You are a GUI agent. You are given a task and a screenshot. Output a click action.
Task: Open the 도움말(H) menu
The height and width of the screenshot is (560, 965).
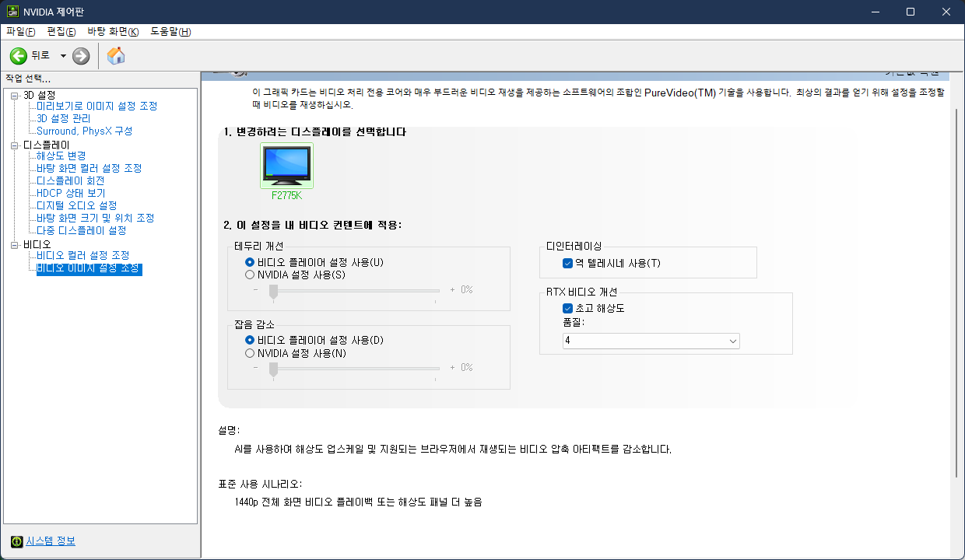point(170,31)
